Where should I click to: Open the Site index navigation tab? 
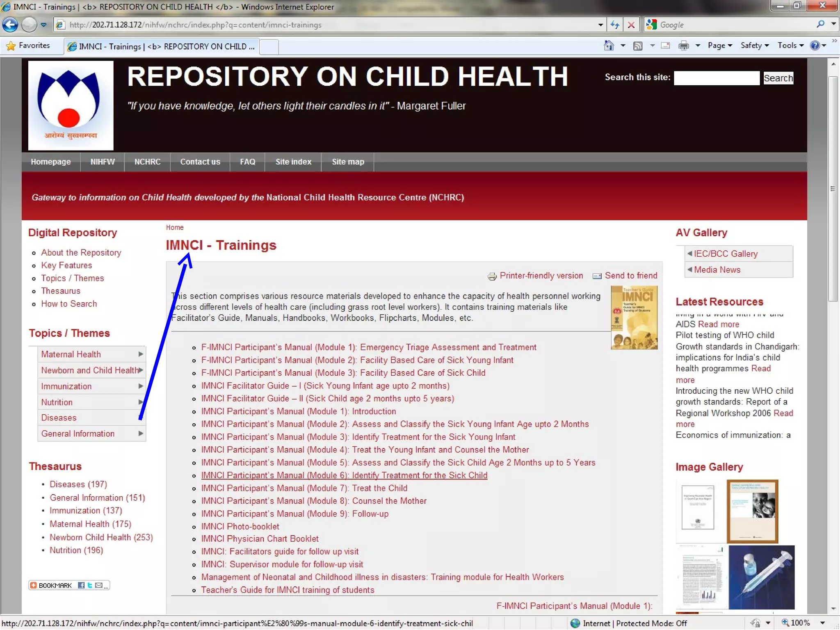click(x=293, y=162)
